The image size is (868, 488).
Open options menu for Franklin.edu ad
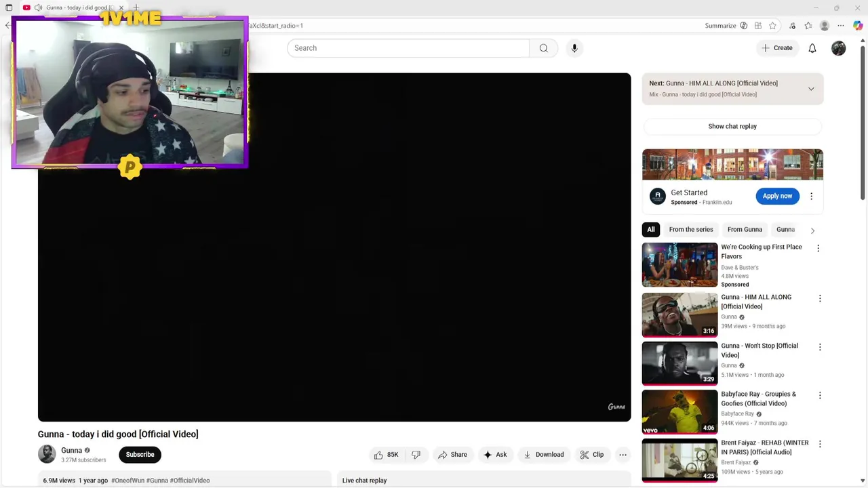pyautogui.click(x=811, y=196)
